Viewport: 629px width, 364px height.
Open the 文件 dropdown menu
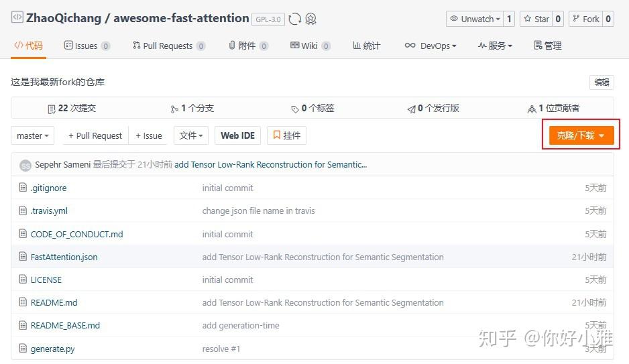click(x=191, y=135)
